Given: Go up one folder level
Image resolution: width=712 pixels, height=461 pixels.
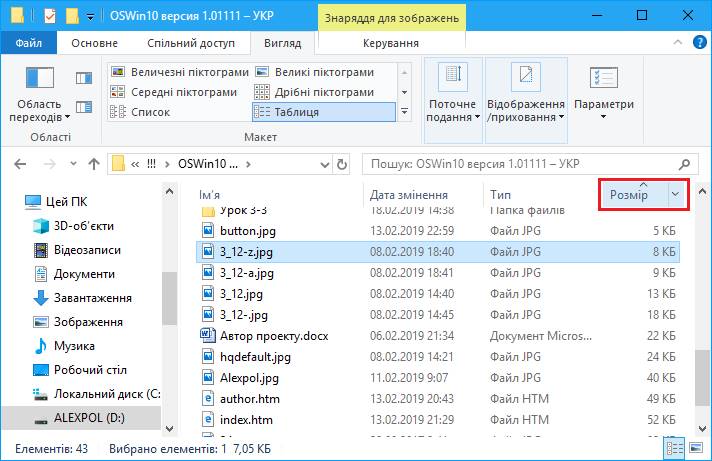Looking at the screenshot, I should point(94,164).
